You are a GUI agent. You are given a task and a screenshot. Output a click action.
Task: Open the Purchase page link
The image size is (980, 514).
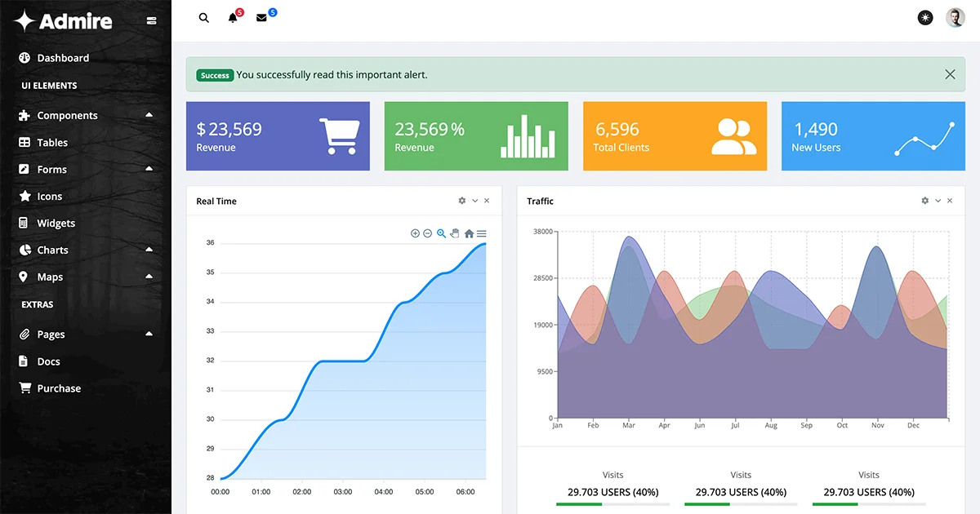pos(58,388)
